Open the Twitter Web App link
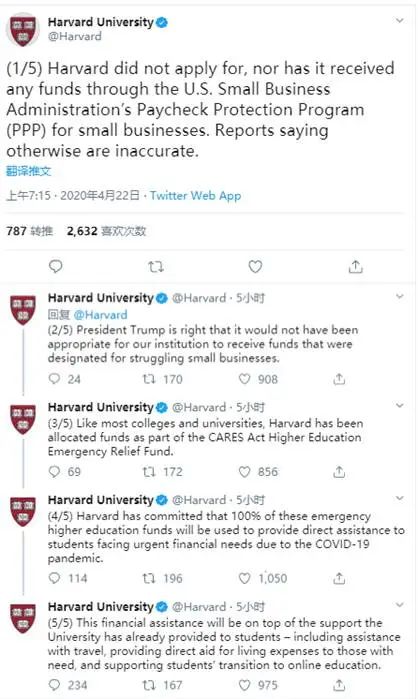Image resolution: width=418 pixels, height=699 pixels. click(195, 196)
